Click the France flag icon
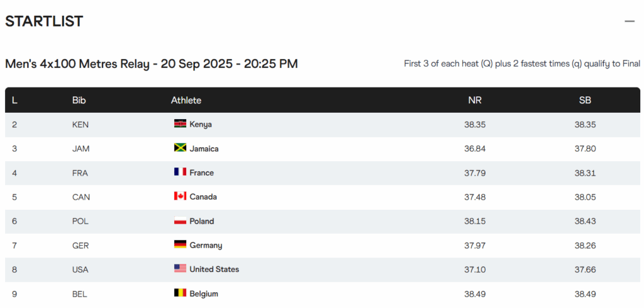 tap(180, 172)
